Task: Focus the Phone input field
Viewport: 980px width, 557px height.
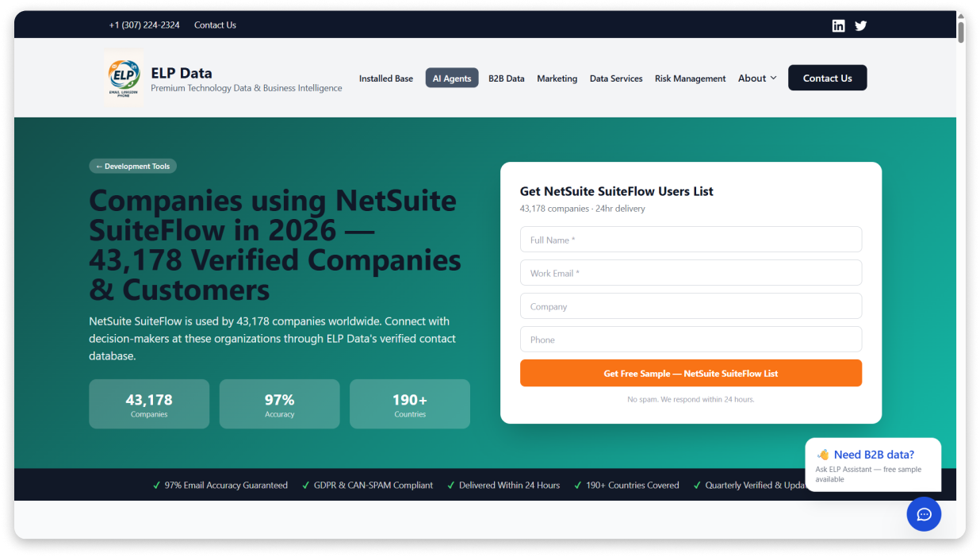Action: click(691, 340)
